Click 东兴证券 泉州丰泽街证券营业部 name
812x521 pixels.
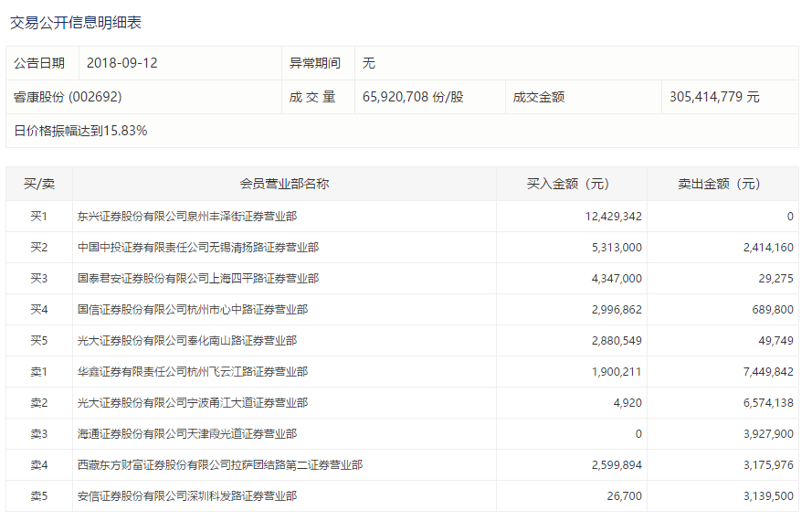click(187, 217)
